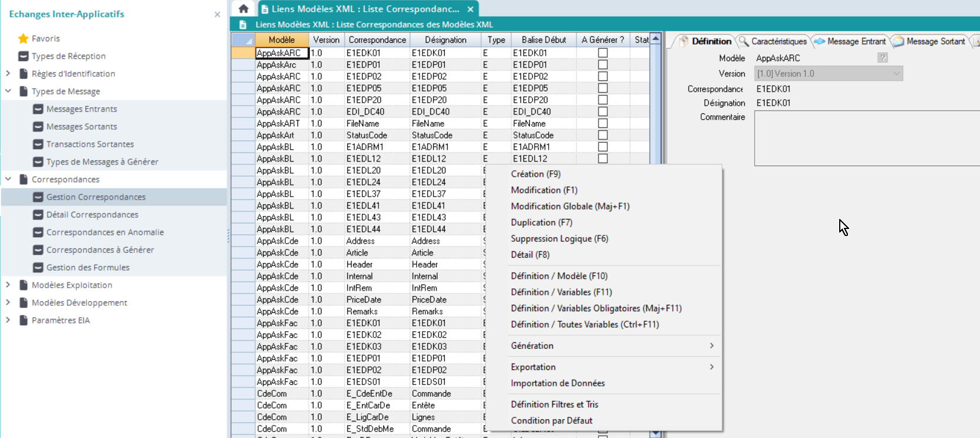
Task: Collapse the Correspondances tree node
Action: point(8,179)
